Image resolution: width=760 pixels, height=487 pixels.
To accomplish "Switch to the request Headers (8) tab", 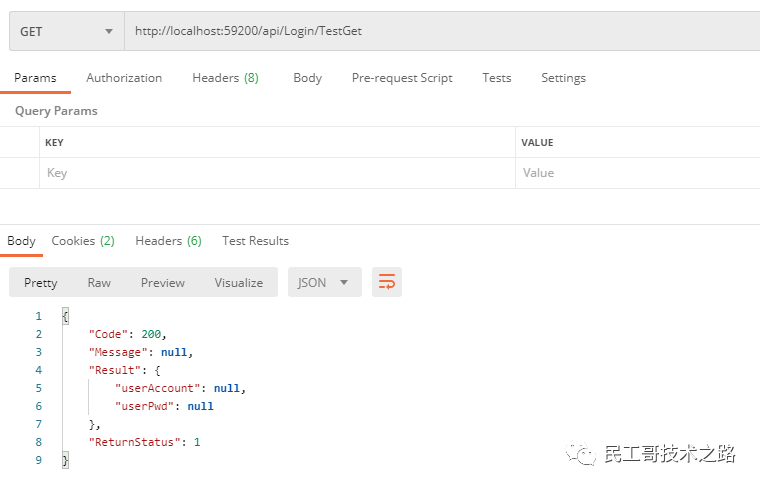I will [225, 78].
